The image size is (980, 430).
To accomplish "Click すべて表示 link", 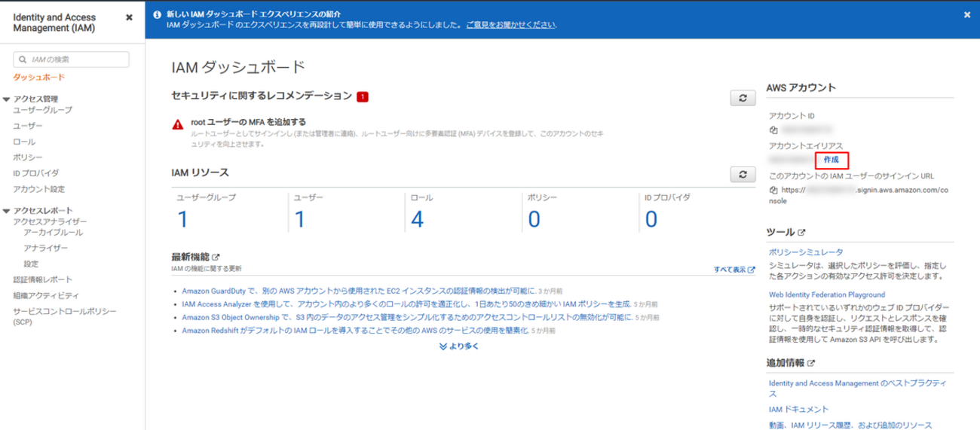I will (734, 270).
